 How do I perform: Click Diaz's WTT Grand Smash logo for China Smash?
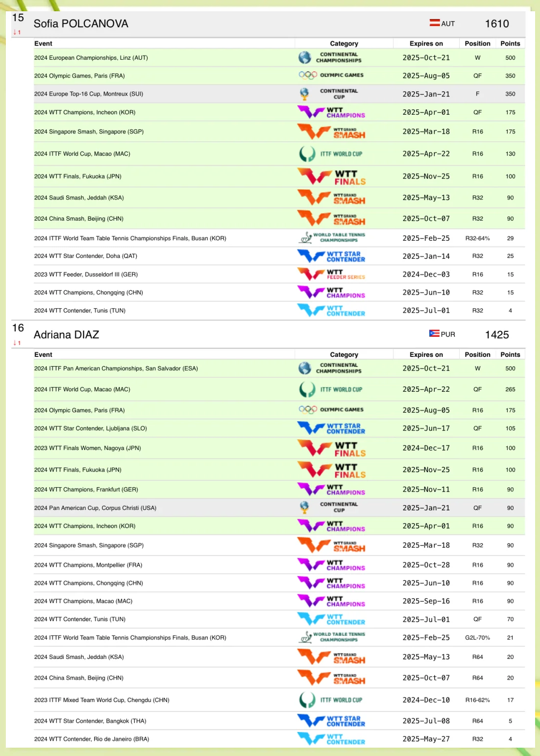331,678
